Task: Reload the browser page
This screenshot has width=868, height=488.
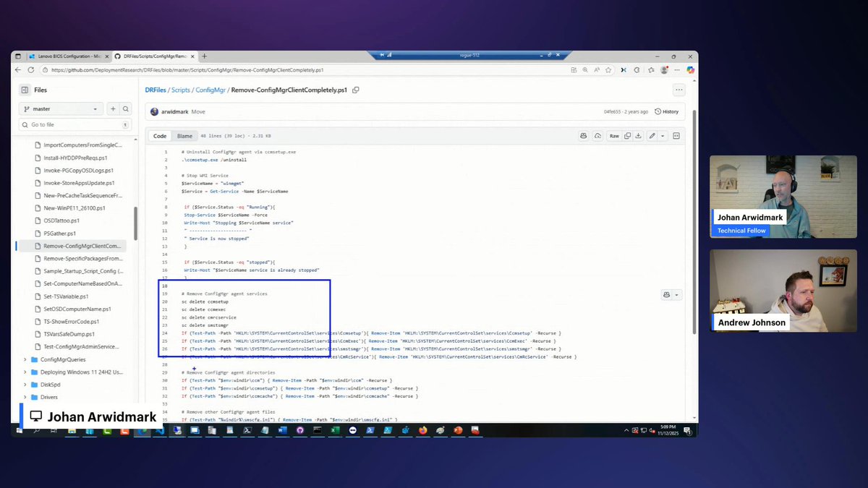Action: (31, 70)
